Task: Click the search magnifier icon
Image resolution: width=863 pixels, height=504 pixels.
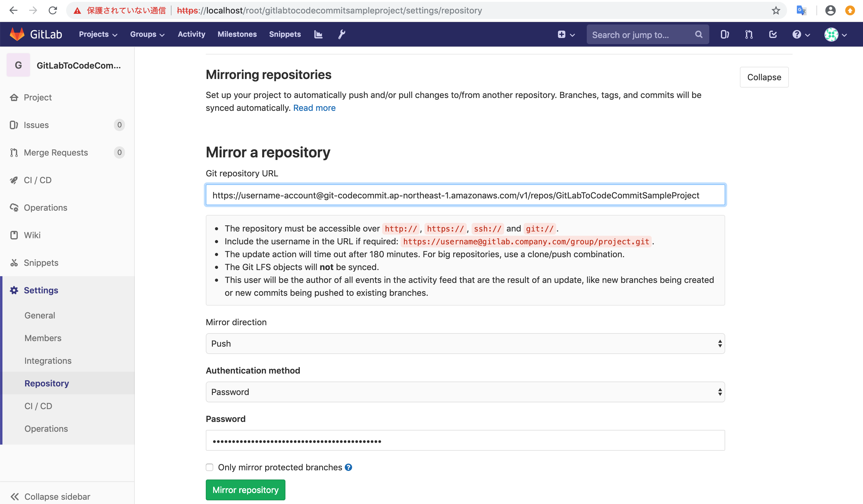Action: pos(699,34)
